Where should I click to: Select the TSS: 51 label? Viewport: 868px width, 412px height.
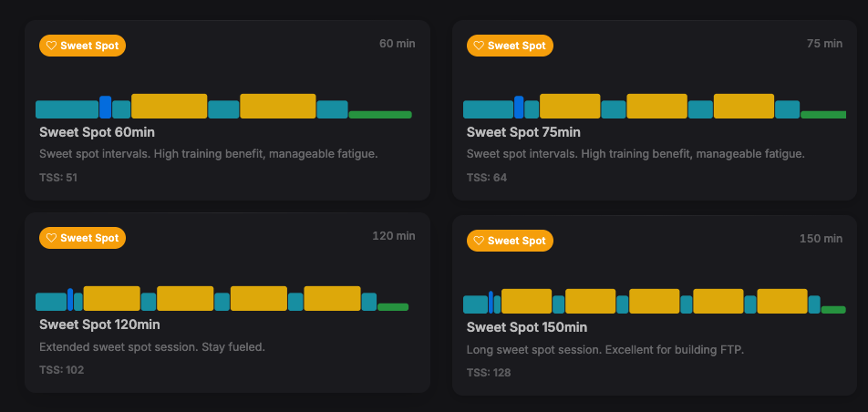tap(58, 177)
